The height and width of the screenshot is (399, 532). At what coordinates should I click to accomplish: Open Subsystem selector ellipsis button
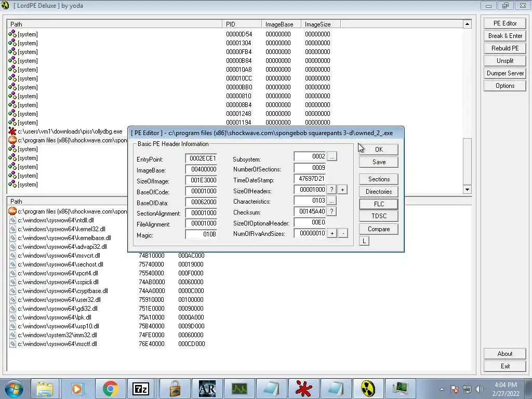[x=332, y=156]
